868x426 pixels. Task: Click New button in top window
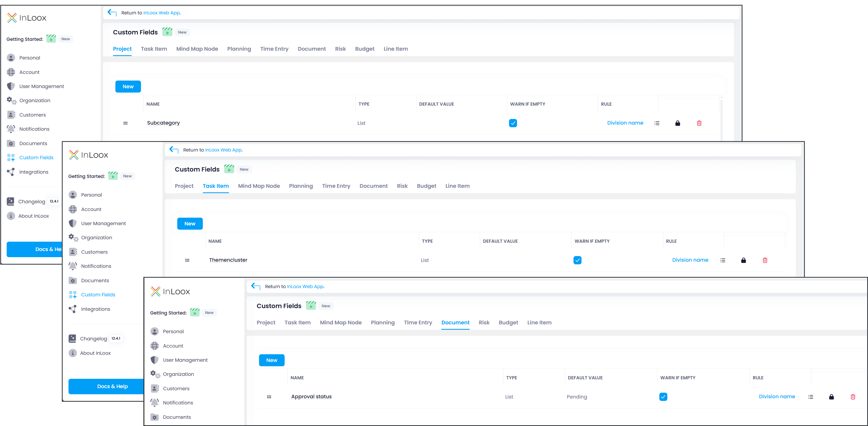pyautogui.click(x=128, y=86)
